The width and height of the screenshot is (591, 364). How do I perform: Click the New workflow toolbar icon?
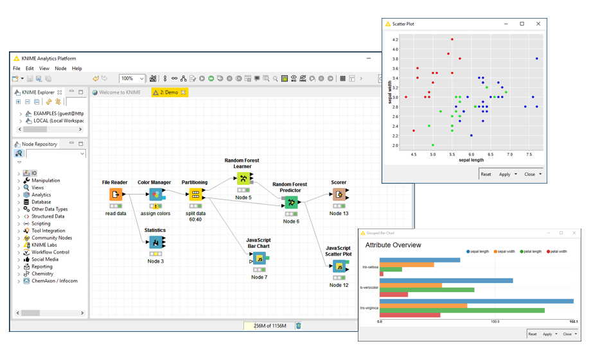15,78
